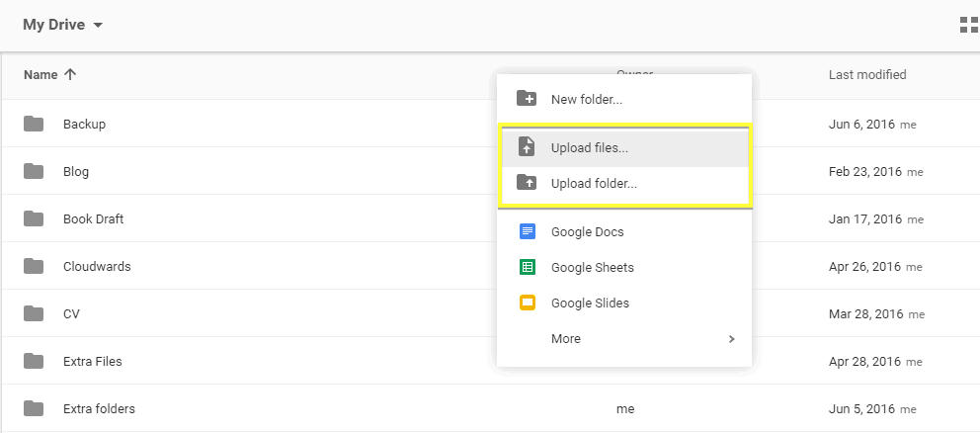
Task: Click the blue Google Docs icon
Action: (x=528, y=232)
